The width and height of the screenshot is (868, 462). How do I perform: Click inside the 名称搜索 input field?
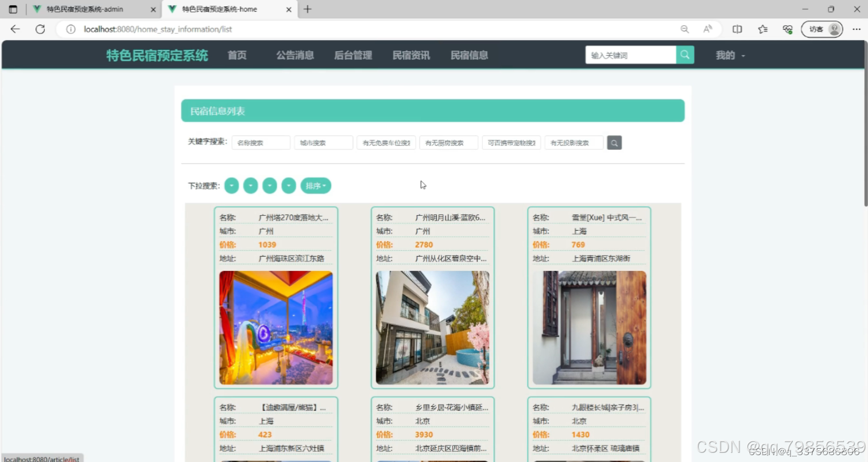click(x=261, y=142)
